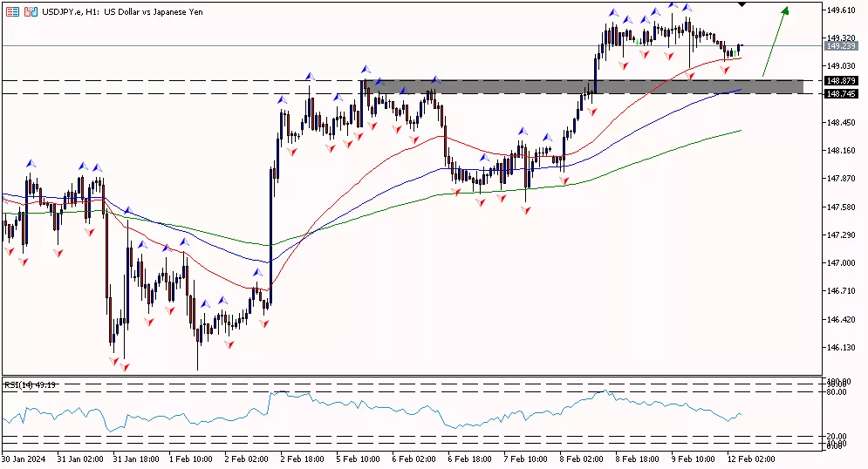Viewport: 868px width, 469px height.
Task: Click the black chart shift triangle marker
Action: pos(742,4)
